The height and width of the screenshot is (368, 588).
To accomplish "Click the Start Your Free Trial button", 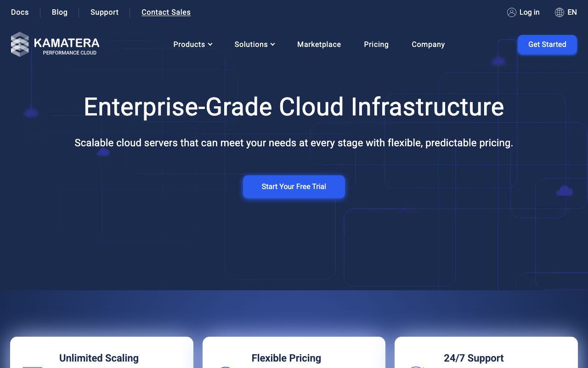I will pyautogui.click(x=294, y=187).
